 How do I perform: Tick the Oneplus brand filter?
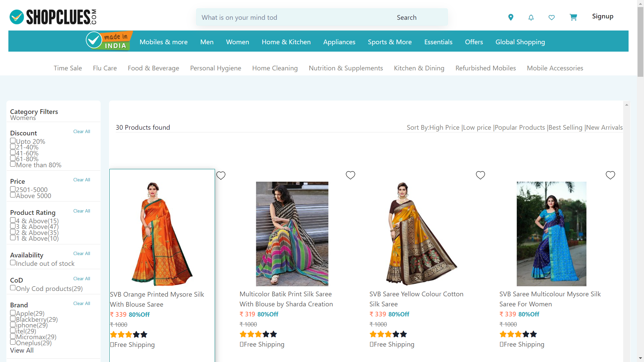pyautogui.click(x=13, y=342)
